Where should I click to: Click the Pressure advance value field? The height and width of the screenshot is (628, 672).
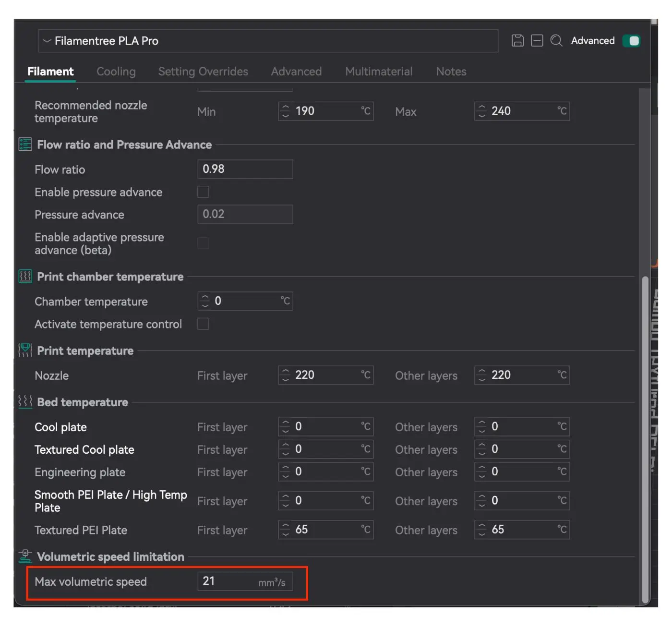point(245,214)
